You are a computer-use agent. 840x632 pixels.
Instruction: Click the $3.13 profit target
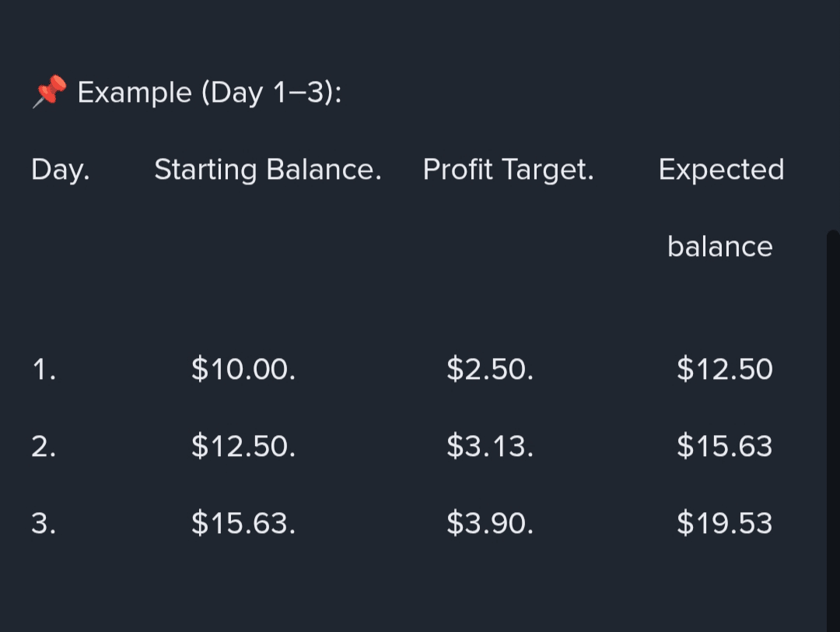point(490,446)
